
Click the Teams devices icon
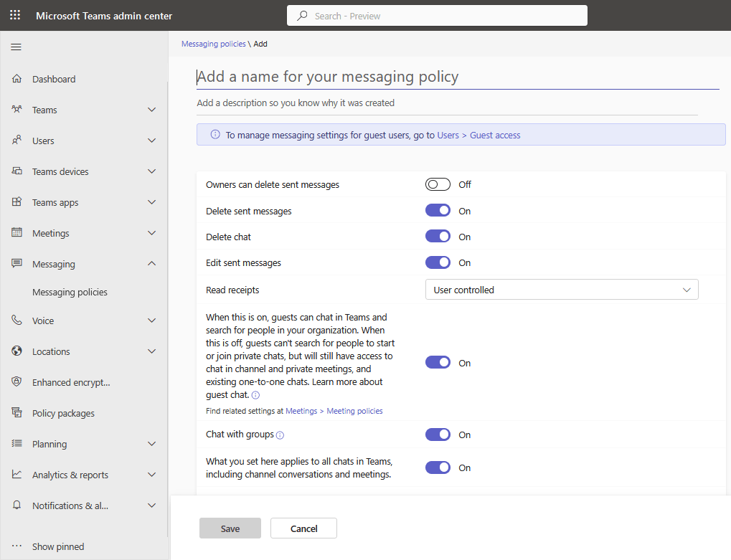point(16,171)
